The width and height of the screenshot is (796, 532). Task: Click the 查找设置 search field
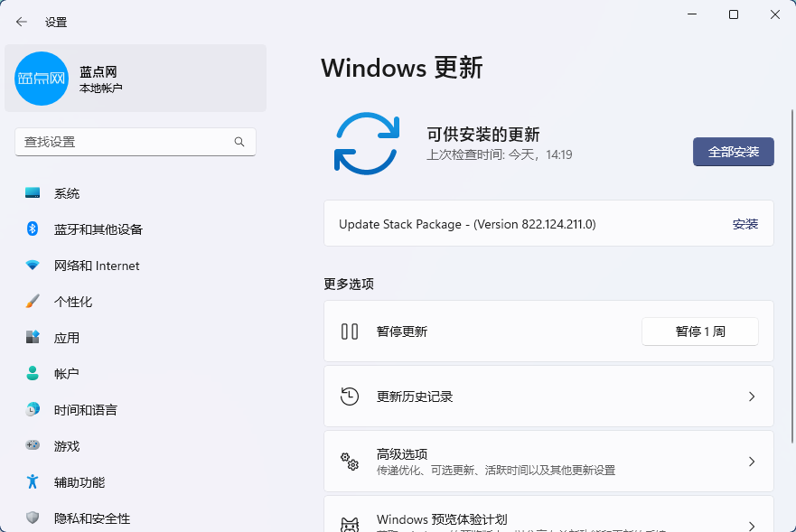(125, 142)
